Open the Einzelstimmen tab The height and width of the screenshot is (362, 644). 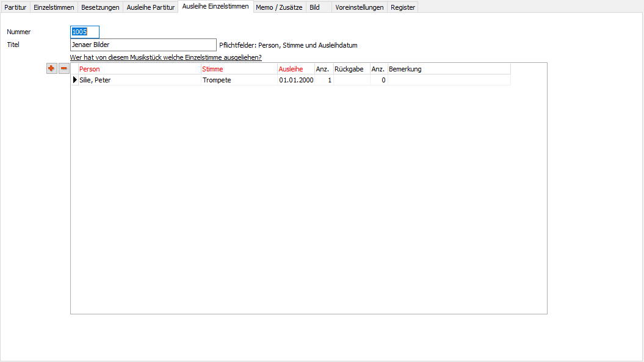pyautogui.click(x=54, y=7)
